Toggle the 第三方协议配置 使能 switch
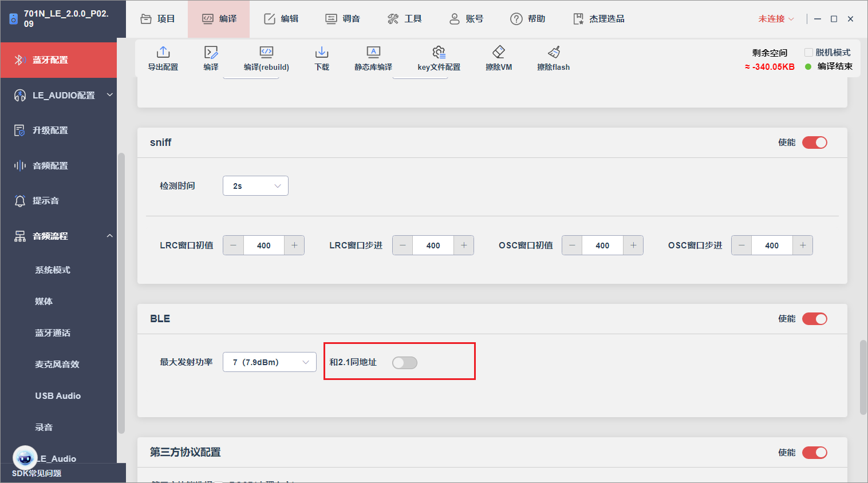 pyautogui.click(x=815, y=453)
